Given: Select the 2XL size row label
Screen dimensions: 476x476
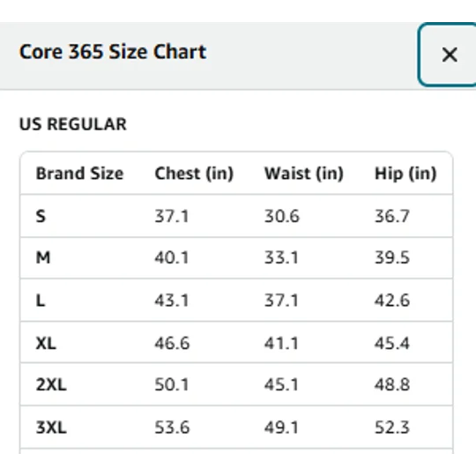Looking at the screenshot, I should point(51,385).
